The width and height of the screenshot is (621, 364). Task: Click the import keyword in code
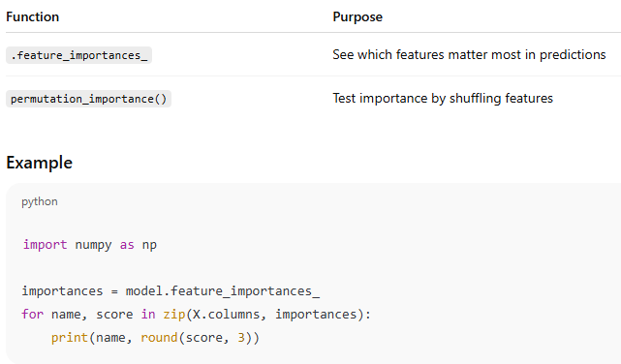click(45, 245)
